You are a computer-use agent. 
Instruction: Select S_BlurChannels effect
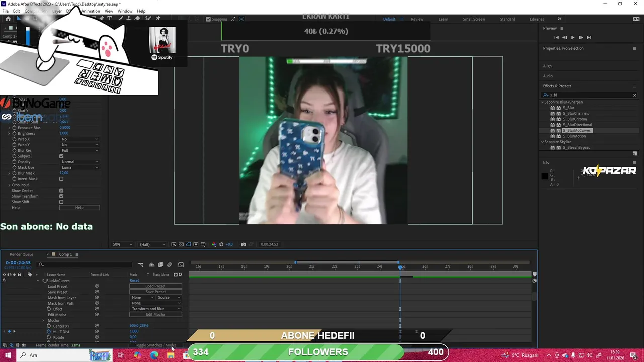[x=576, y=113]
